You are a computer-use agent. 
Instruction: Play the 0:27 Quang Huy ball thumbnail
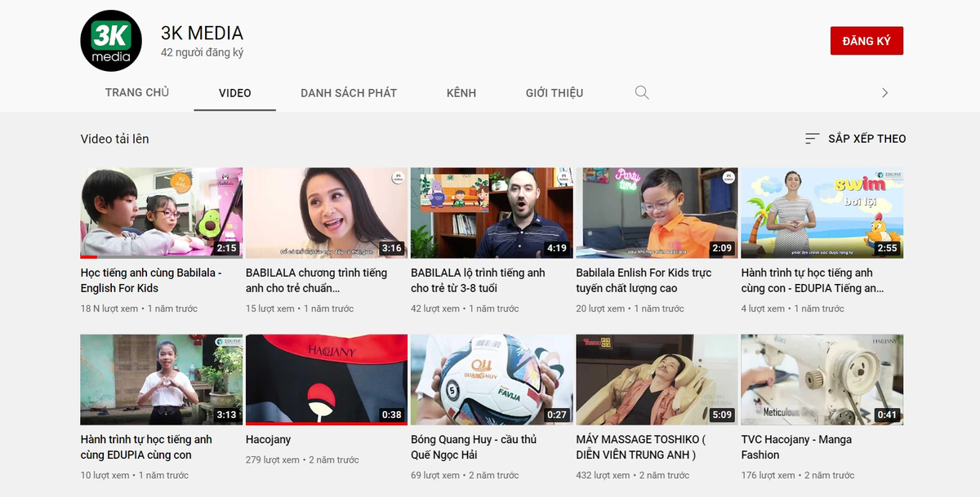coord(492,379)
